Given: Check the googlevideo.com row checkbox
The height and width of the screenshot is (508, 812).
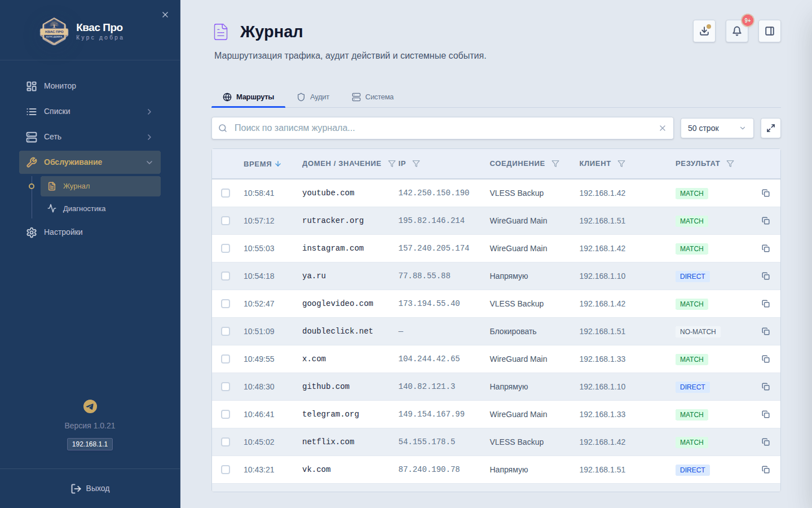Looking at the screenshot, I should coord(226,304).
